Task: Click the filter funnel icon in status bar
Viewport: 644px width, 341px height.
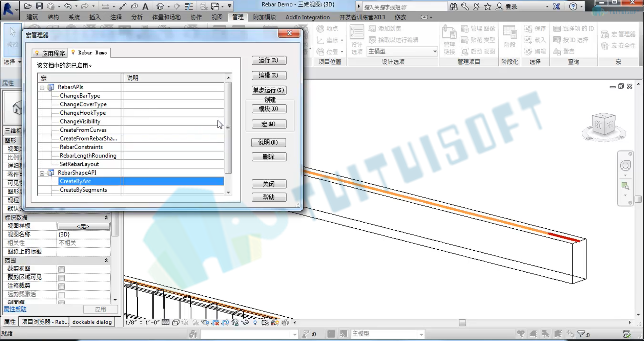Action: (581, 334)
